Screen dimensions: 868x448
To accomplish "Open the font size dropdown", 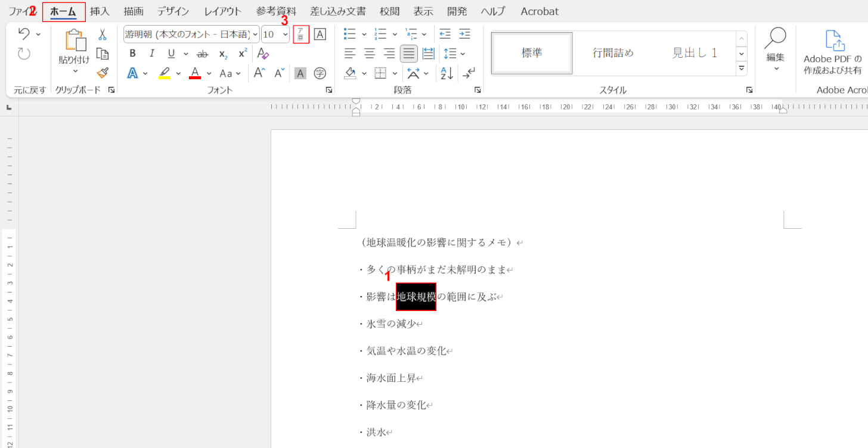I will (x=285, y=35).
